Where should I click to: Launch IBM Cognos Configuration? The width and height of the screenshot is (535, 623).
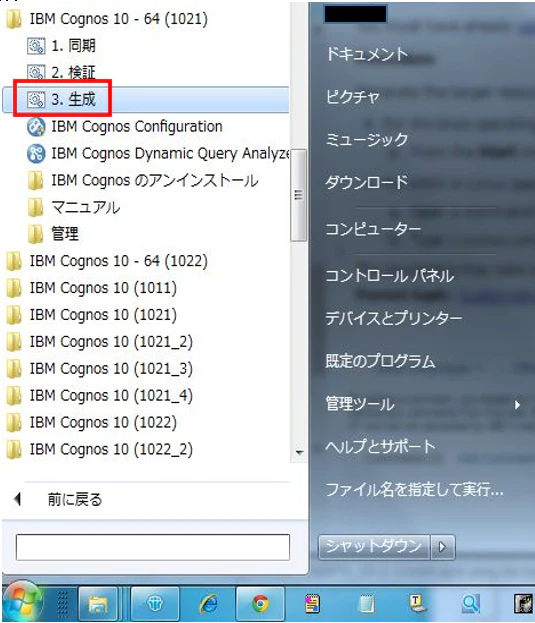[125, 126]
